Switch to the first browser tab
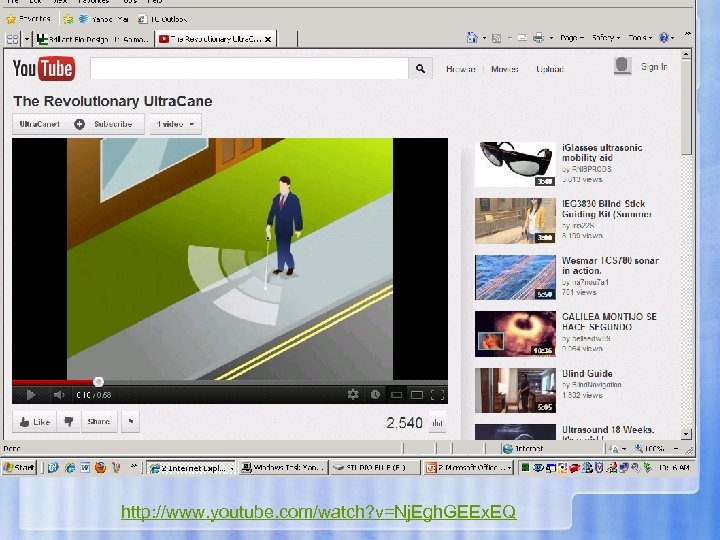The width and height of the screenshot is (720, 540). pos(93,39)
